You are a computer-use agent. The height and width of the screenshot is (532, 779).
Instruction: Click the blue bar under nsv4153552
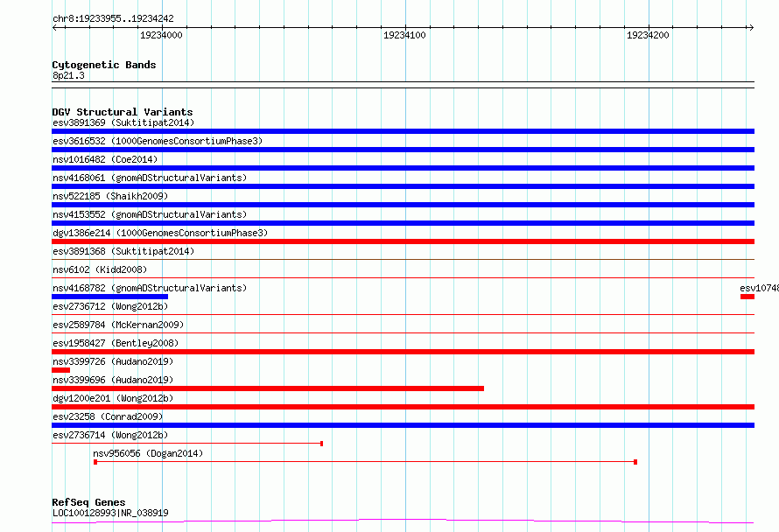[x=403, y=223]
